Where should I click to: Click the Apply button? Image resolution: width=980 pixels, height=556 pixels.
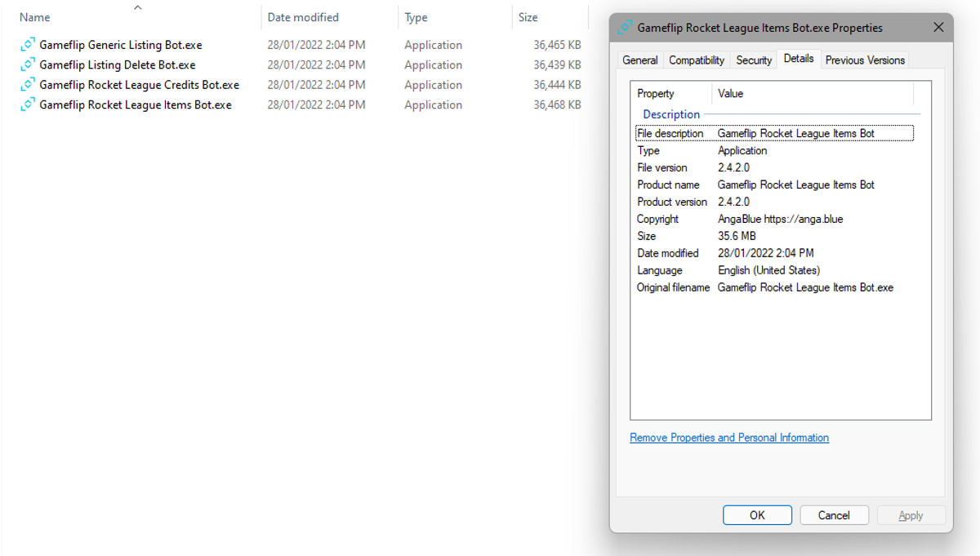[x=911, y=514]
